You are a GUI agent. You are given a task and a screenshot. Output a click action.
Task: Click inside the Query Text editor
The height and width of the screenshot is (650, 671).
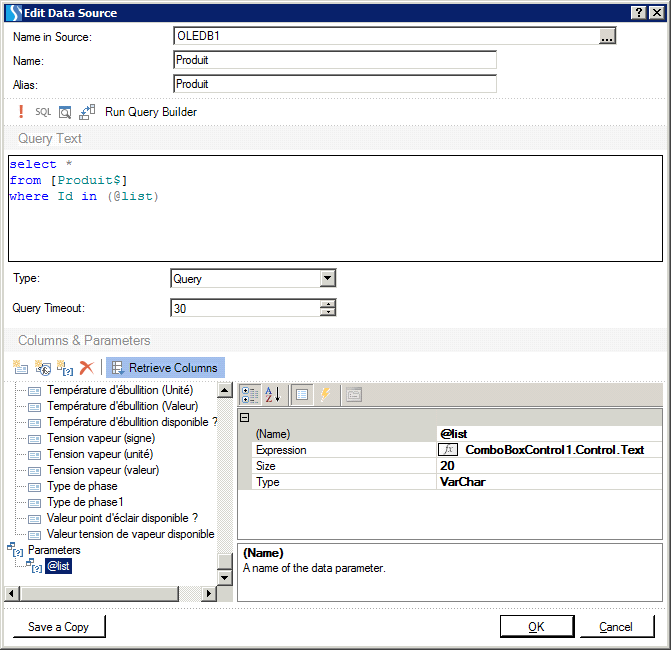[336, 208]
